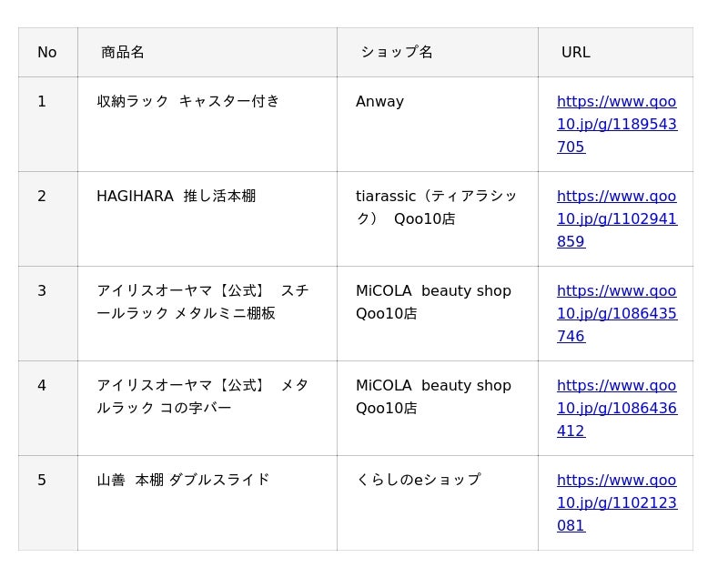728x578 pixels.
Task: Click the Anway shop name cell
Action: point(438,125)
